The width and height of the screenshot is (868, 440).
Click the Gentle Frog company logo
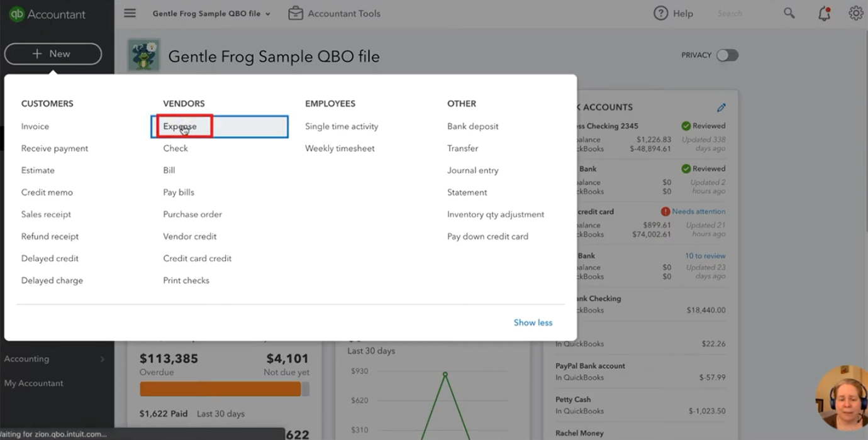[143, 55]
